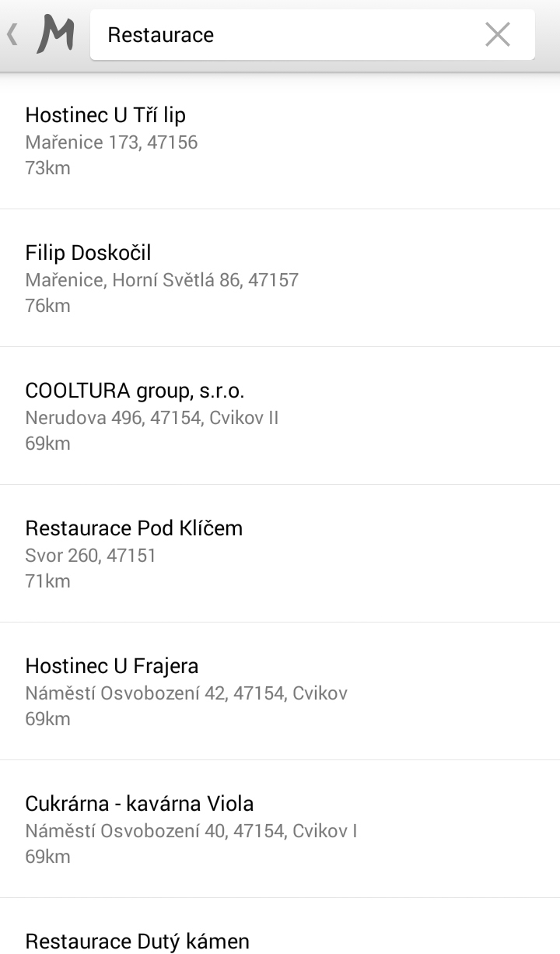Tap the back chevron arrow
The width and height of the screenshot is (560, 954).
point(12,35)
